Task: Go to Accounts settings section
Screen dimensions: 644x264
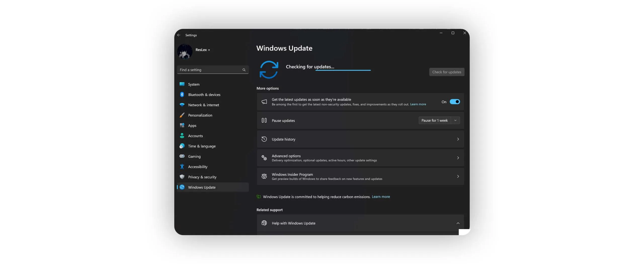Action: [195, 136]
